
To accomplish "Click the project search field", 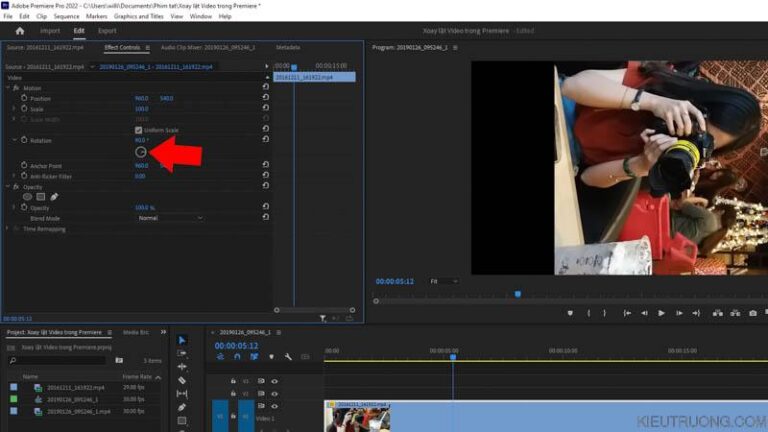I will (x=57, y=360).
